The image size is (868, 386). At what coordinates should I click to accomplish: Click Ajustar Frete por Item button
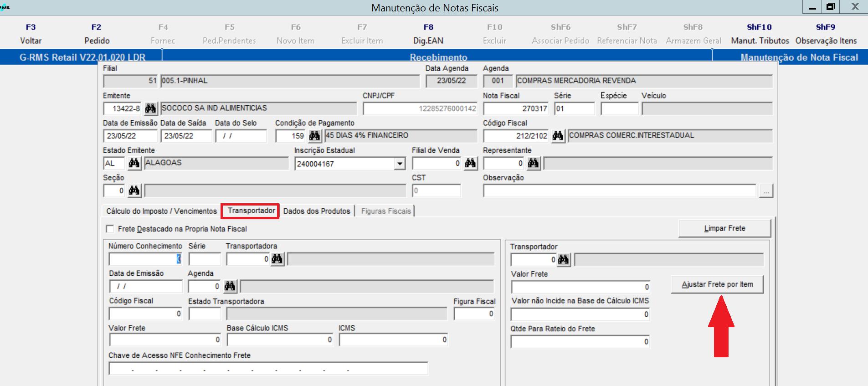(717, 284)
